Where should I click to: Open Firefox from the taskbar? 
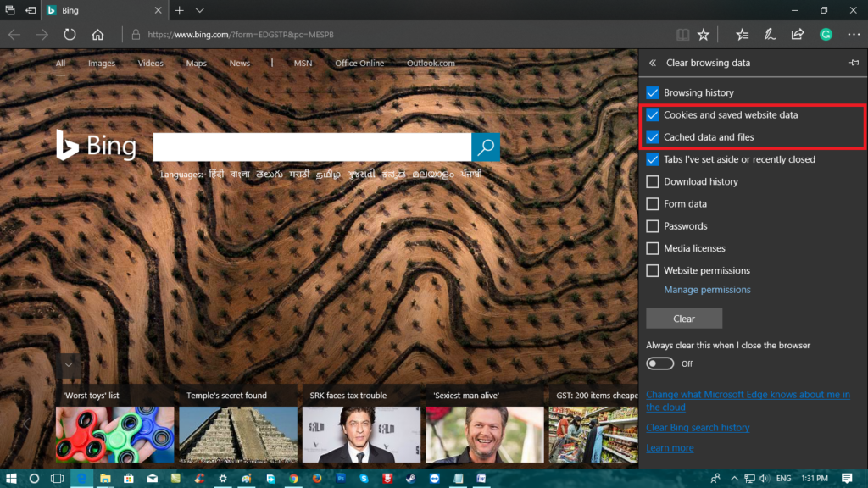click(317, 478)
